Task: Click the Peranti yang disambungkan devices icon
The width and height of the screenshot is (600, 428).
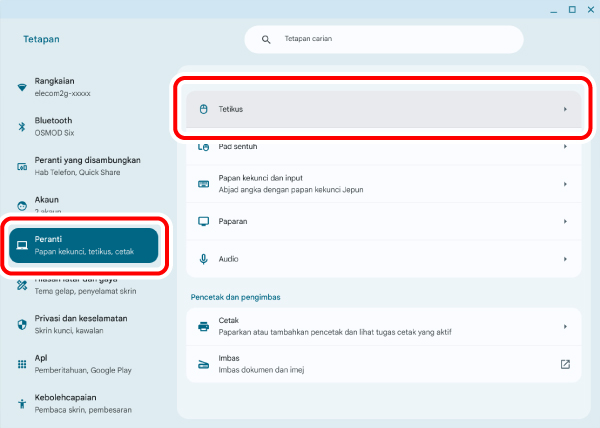Action: 22,166
